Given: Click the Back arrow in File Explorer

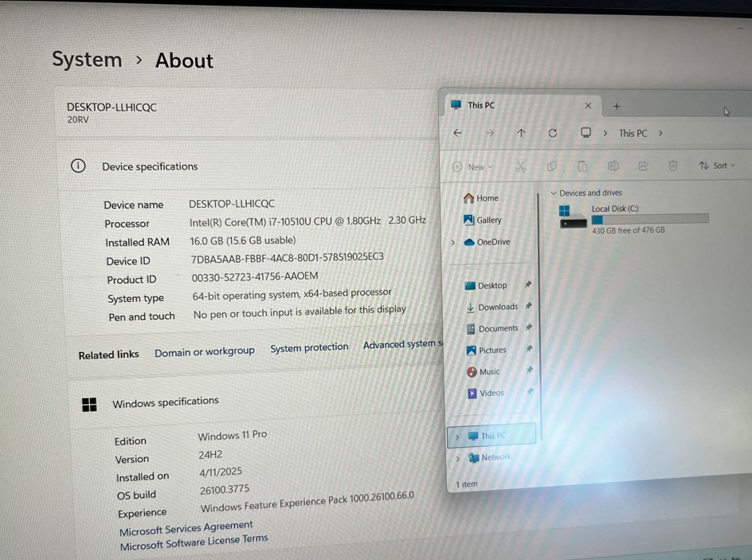Looking at the screenshot, I should (x=457, y=133).
